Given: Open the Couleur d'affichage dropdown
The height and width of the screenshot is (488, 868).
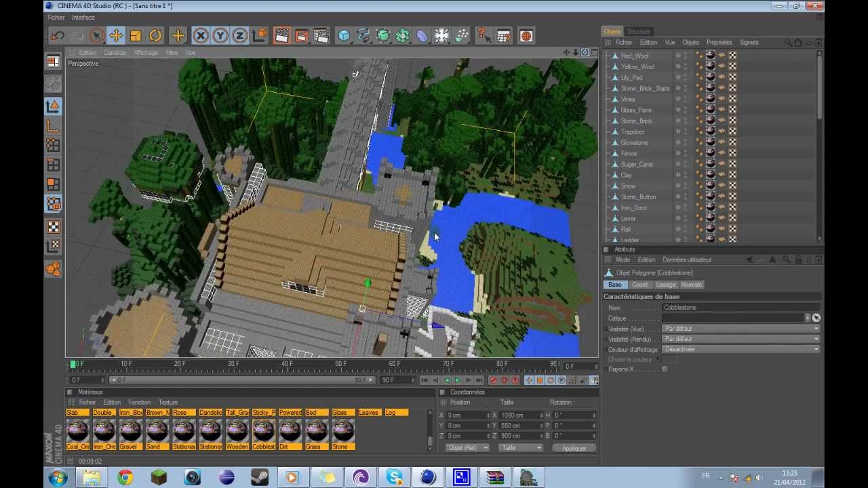Looking at the screenshot, I should (741, 349).
